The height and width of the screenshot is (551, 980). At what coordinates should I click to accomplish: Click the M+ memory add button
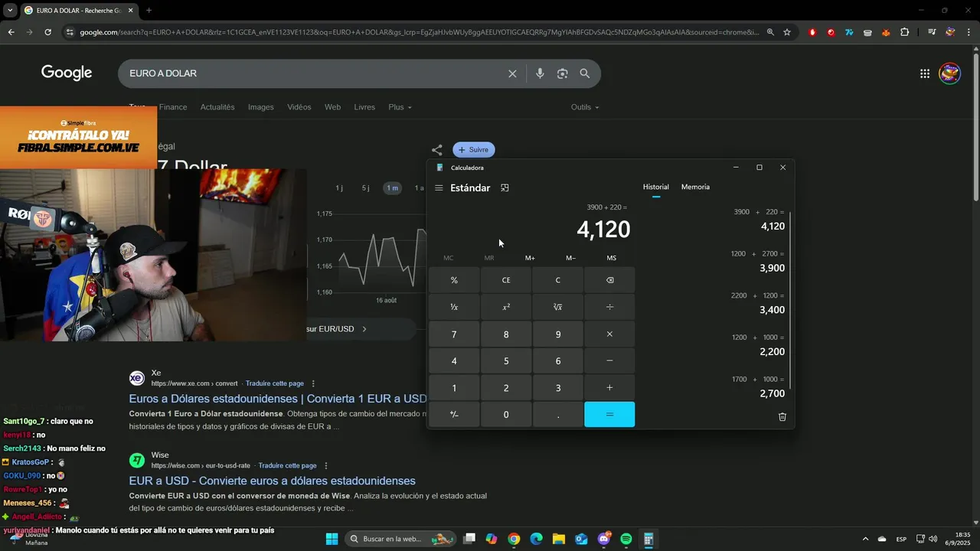(x=530, y=258)
